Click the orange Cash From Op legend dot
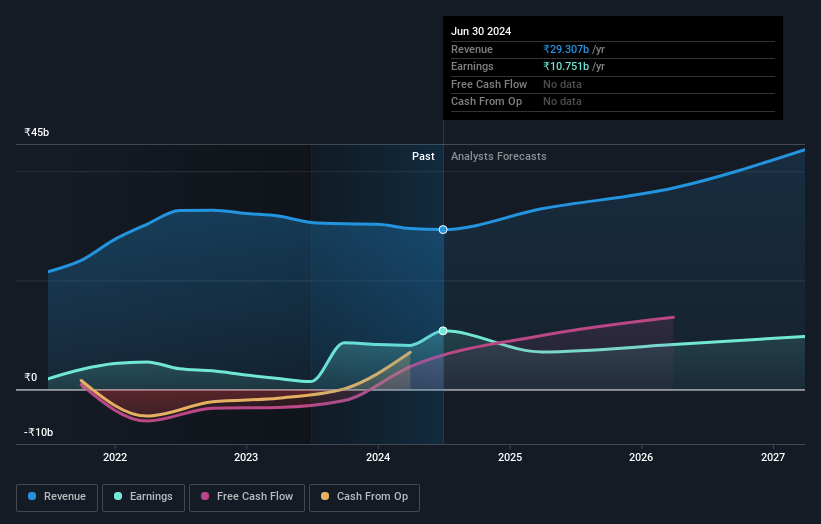The image size is (821, 524). [325, 496]
